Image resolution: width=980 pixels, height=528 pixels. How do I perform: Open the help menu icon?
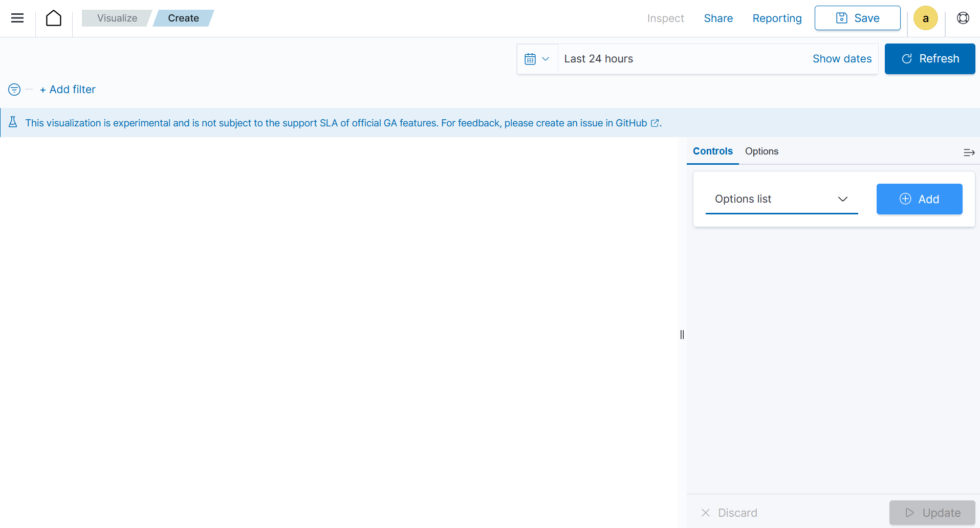[x=963, y=18]
